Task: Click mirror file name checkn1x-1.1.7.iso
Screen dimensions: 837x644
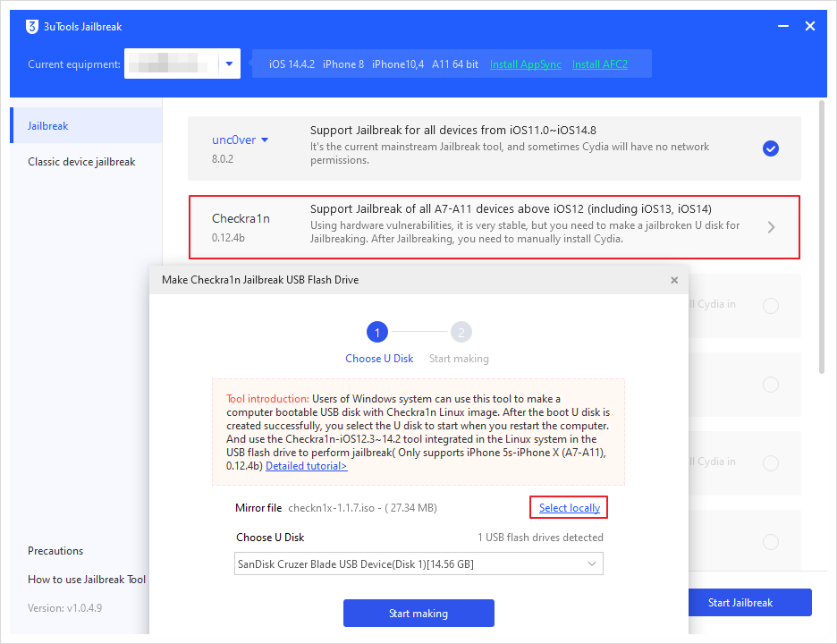Action: 331,508
